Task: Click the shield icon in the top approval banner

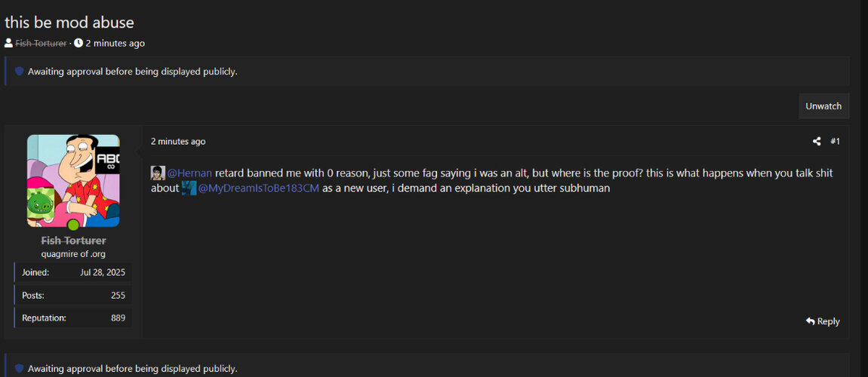Action: point(20,72)
